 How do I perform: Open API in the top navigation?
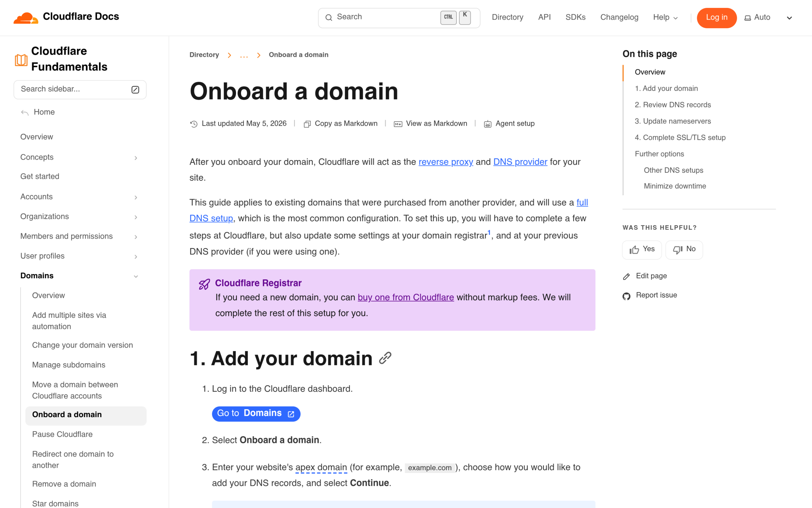click(544, 17)
